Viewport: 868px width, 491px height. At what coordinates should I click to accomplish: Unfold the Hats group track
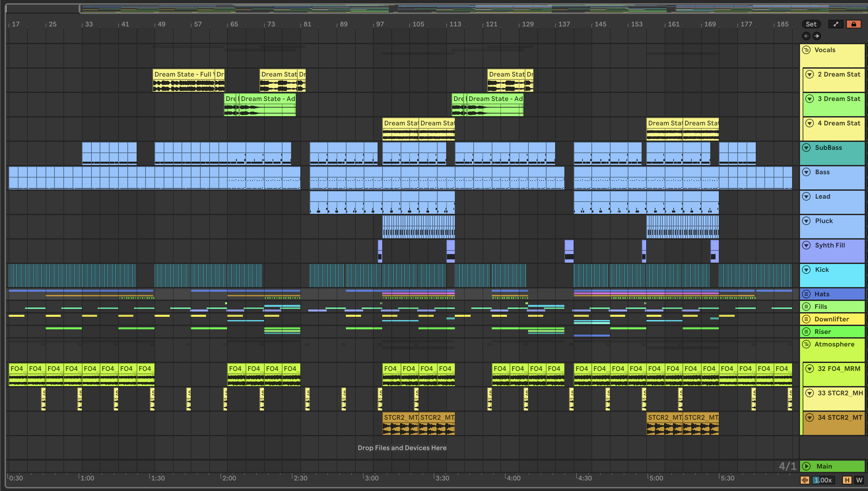[x=806, y=294]
